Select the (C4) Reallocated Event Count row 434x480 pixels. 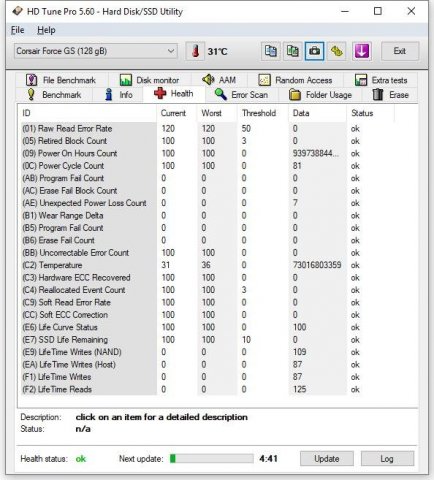coord(207,290)
